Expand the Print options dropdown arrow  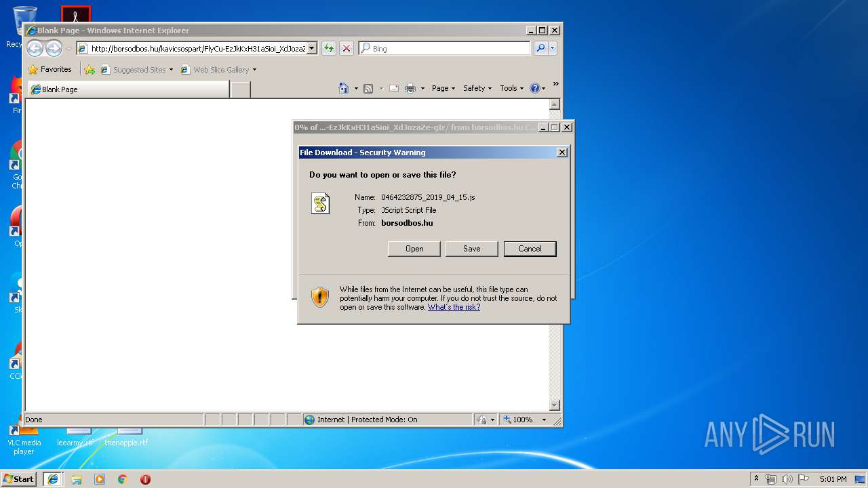[x=422, y=88]
